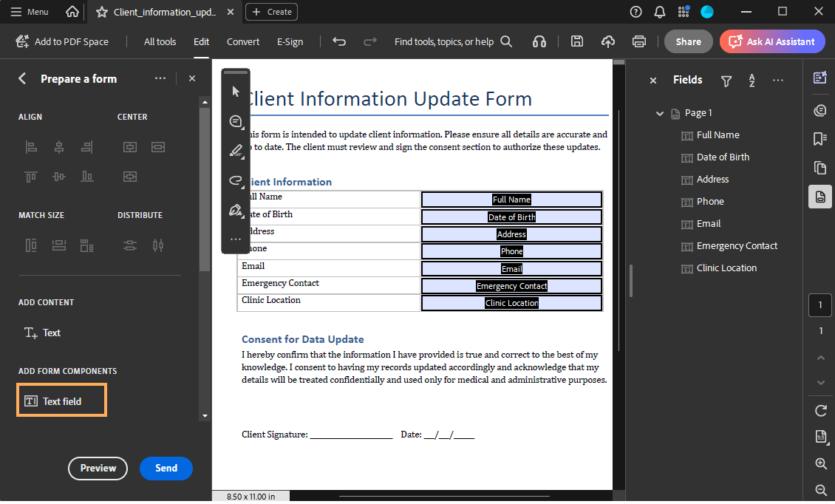Select the arrow selection tool in floating toolbar
Viewport: 835px width, 504px height.
pos(236,92)
